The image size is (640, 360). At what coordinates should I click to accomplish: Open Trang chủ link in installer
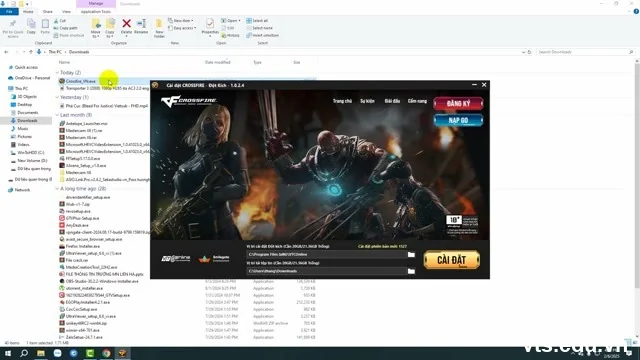point(342,101)
